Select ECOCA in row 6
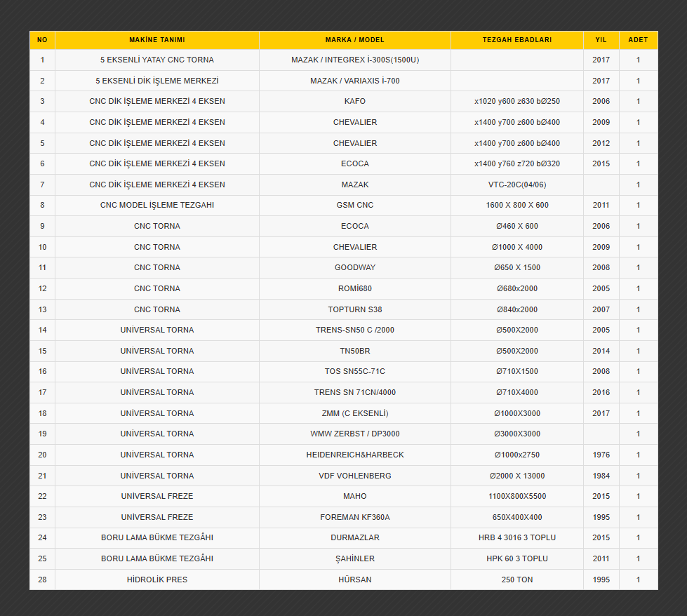Image resolution: width=687 pixels, height=616 pixels. tap(355, 164)
